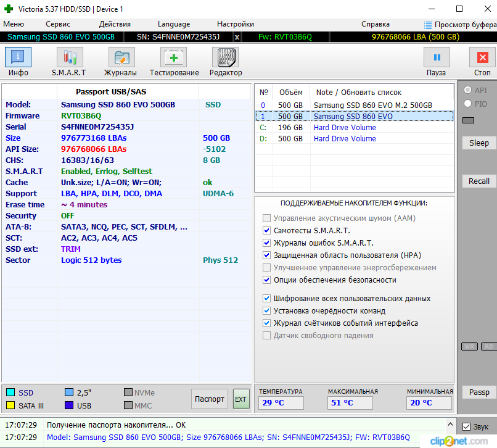Click the TRIM value in SSD ext row
Screen dimensions: 497x448
tap(71, 249)
